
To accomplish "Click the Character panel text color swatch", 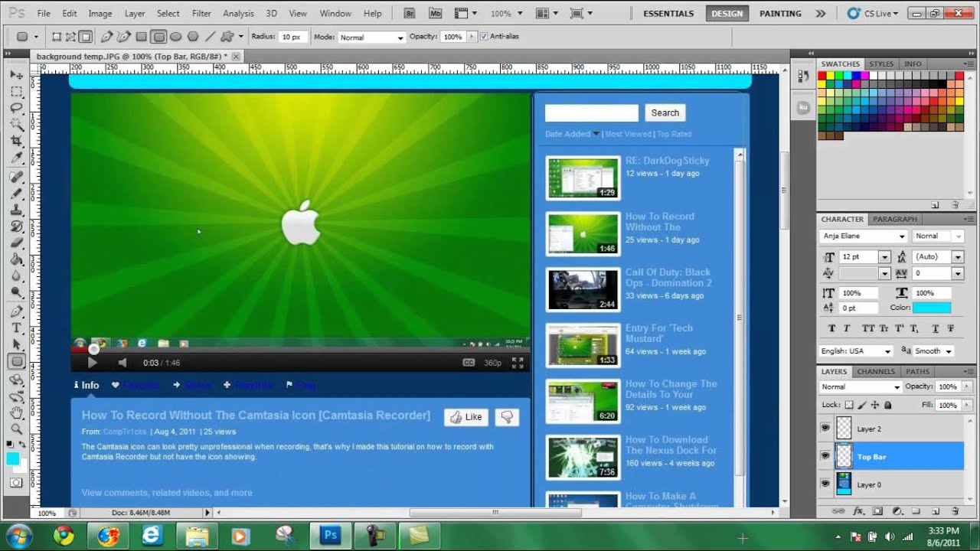I will [x=932, y=308].
